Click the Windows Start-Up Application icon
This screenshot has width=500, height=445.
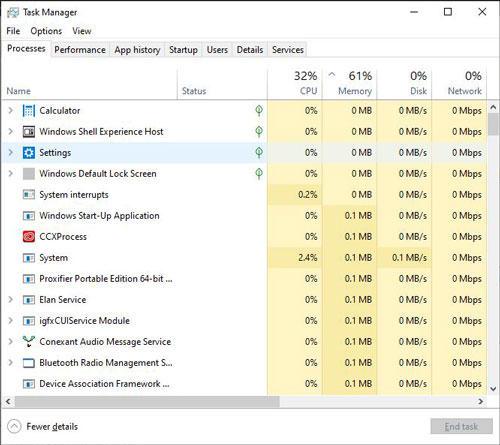[x=29, y=216]
